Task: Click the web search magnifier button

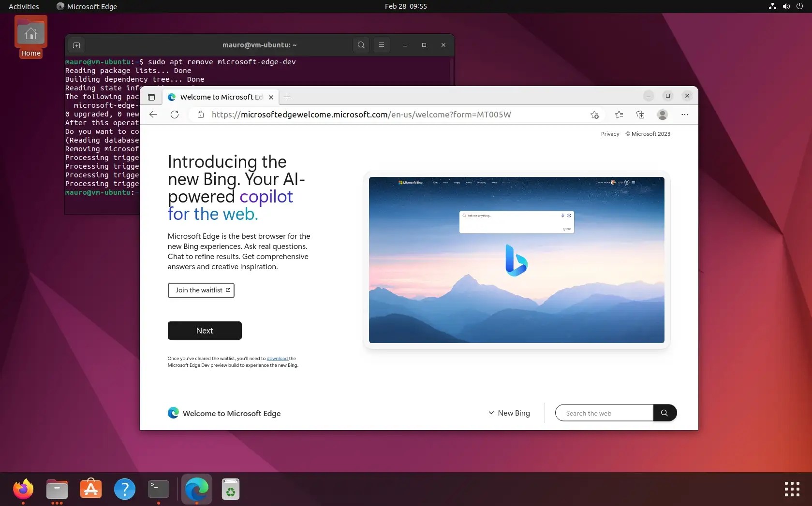Action: pos(665,413)
